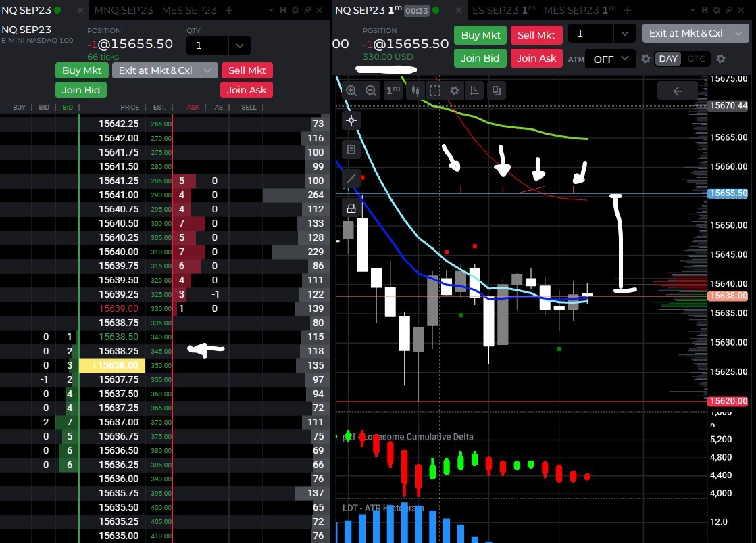Click the ASK column header in DOM
Image resolution: width=756 pixels, height=543 pixels.
(193, 107)
